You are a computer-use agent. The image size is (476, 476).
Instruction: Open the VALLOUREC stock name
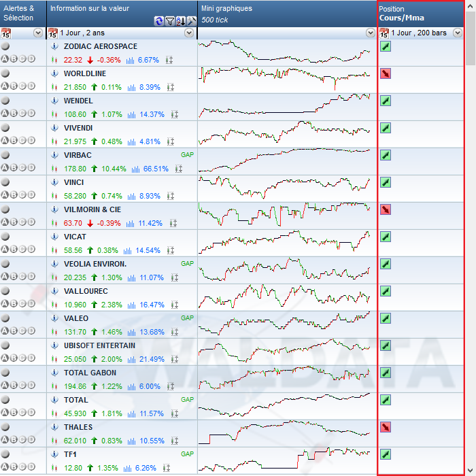click(86, 291)
